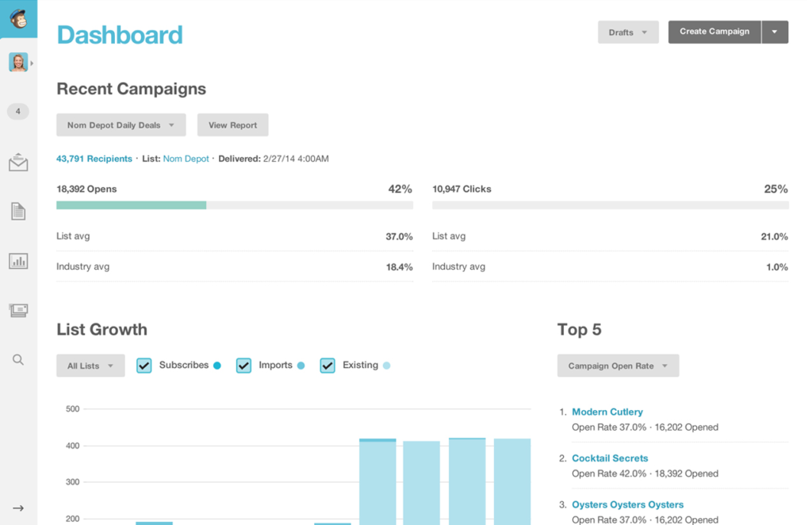812x525 pixels.
Task: Open the Drafts menu
Action: point(627,32)
